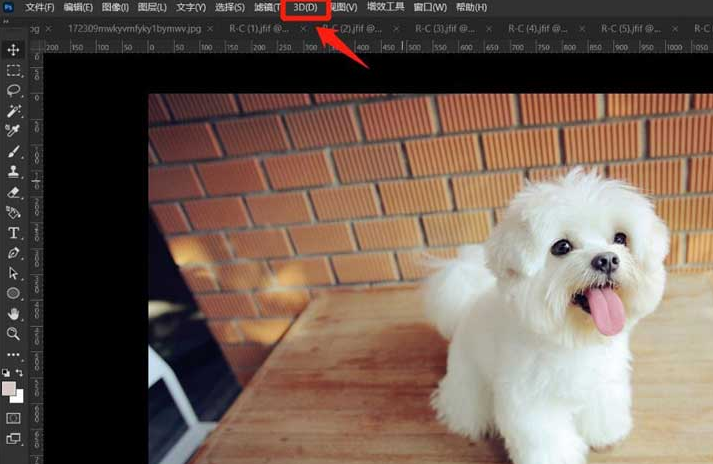The width and height of the screenshot is (713, 464).
Task: Open the 文件(F) file menu
Action: [x=40, y=8]
